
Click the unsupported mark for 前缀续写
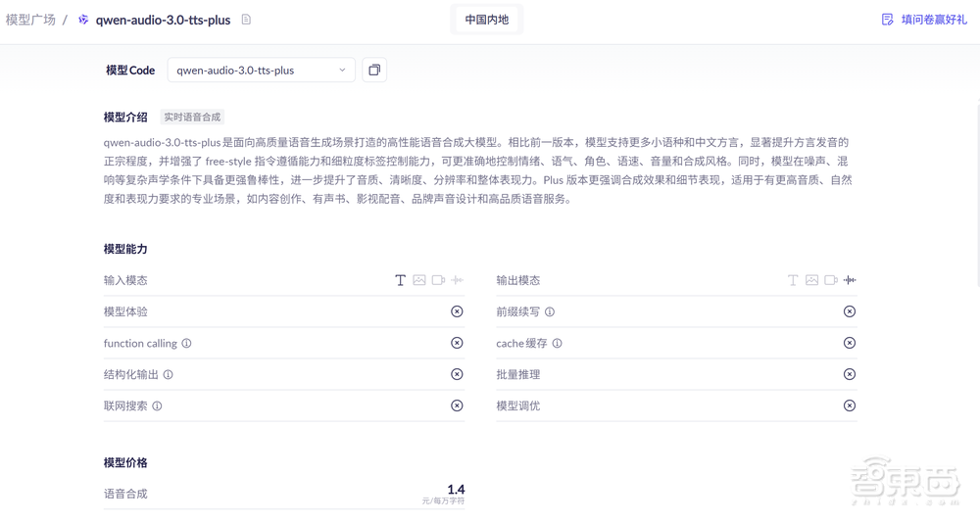coord(850,311)
